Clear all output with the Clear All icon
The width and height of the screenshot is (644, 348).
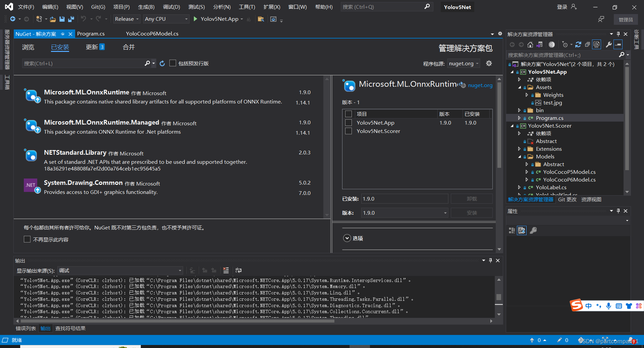tap(226, 270)
